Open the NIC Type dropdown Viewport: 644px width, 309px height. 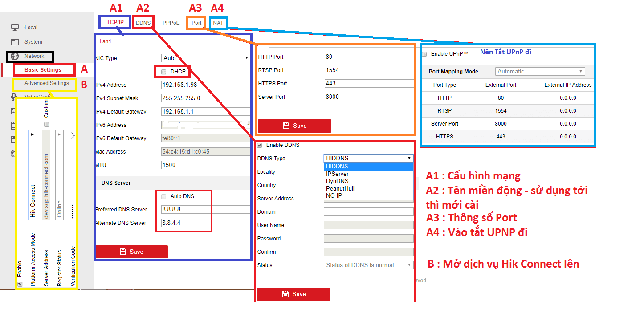point(205,58)
